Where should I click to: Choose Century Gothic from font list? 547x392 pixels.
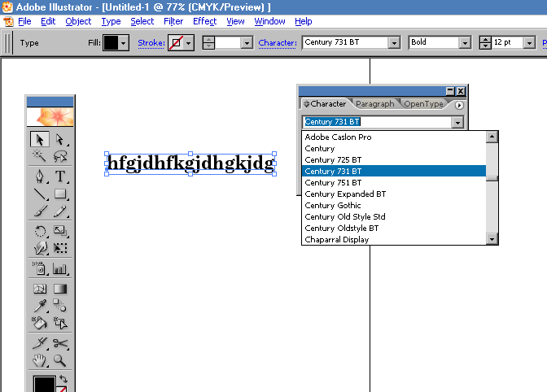pyautogui.click(x=393, y=205)
